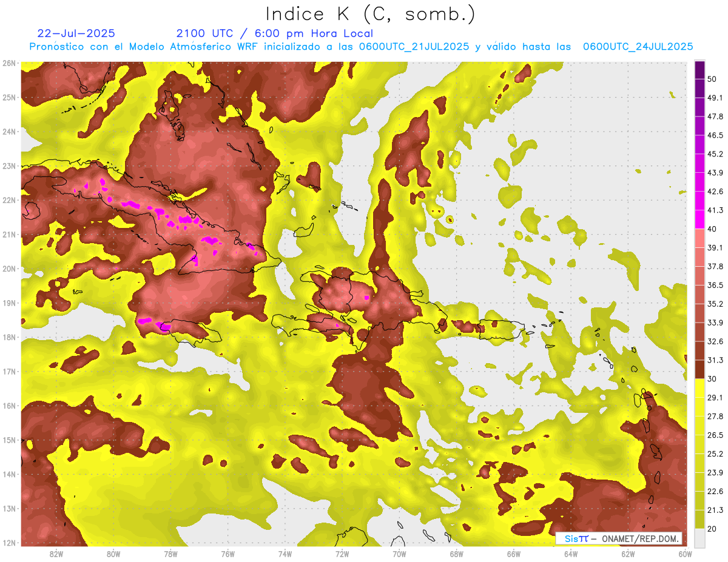The width and height of the screenshot is (728, 562).
Task: Click the colorbar value "27.8"
Action: coord(715,416)
